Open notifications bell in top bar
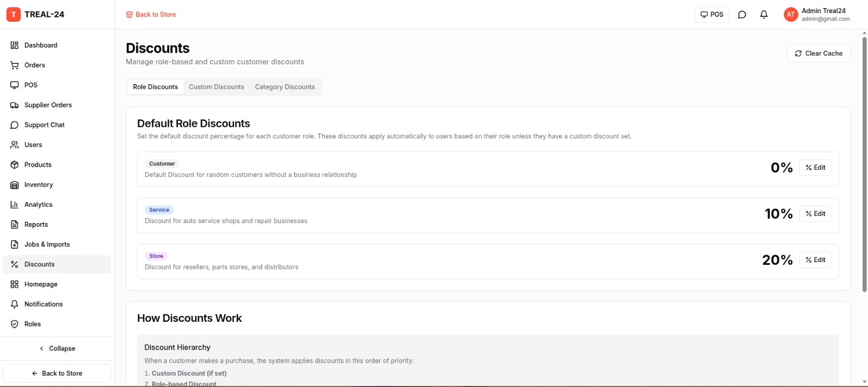 point(764,15)
